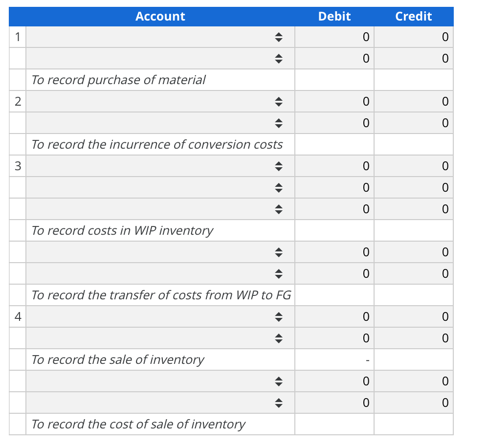
Task: Open first account dropdown in entry 2
Action: [160, 102]
